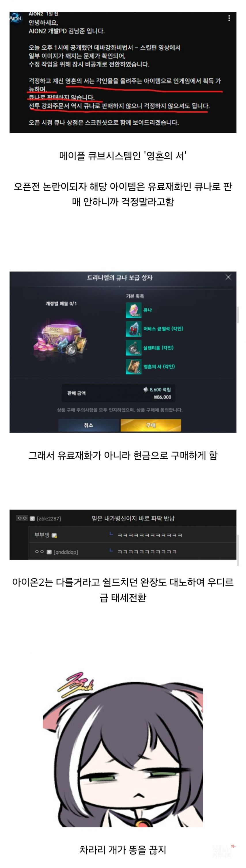This screenshot has width=246, height=868.
Task: Select the 어비스 균열석 (각인) item icon
Action: [134, 328]
